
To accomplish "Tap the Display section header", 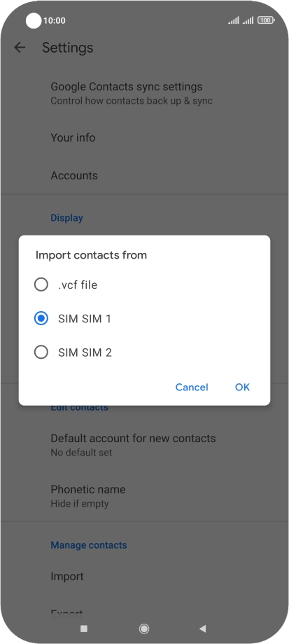I will [x=66, y=218].
